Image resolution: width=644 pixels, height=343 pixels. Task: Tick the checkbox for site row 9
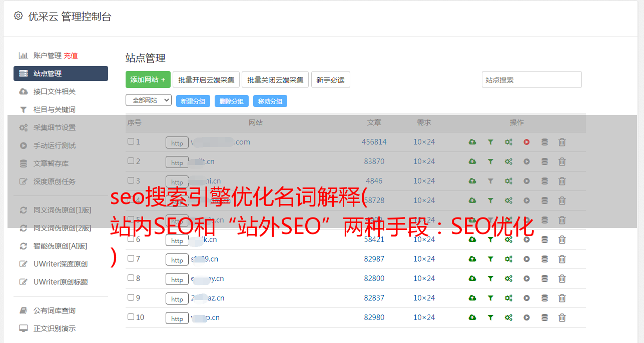click(131, 297)
